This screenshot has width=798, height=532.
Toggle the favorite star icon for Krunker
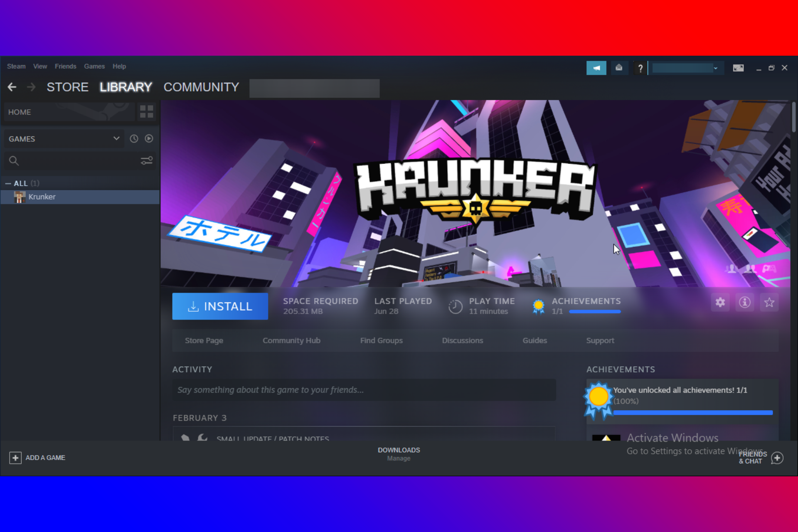(x=769, y=303)
